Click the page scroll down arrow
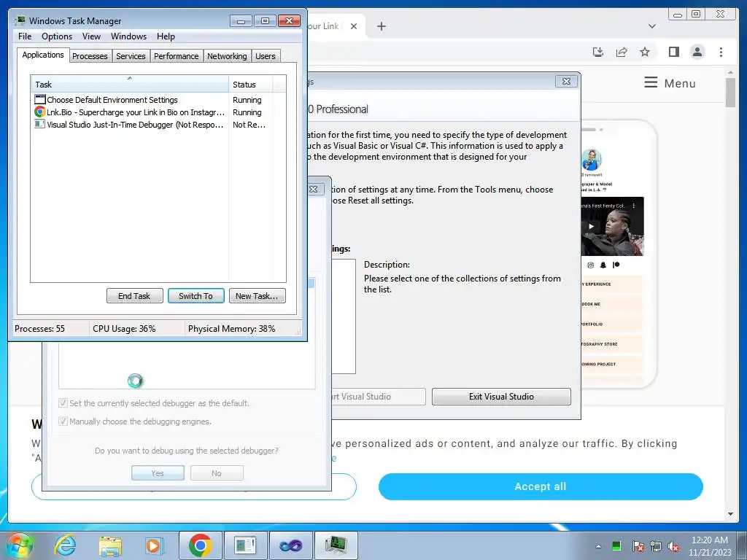The width and height of the screenshot is (747, 560). (x=730, y=514)
